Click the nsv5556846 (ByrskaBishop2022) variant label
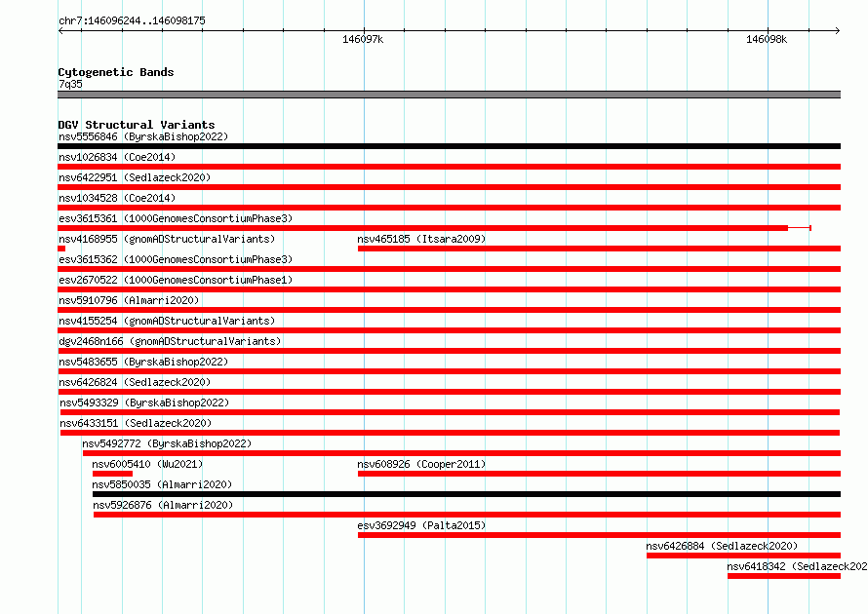868x614 pixels. tap(143, 136)
